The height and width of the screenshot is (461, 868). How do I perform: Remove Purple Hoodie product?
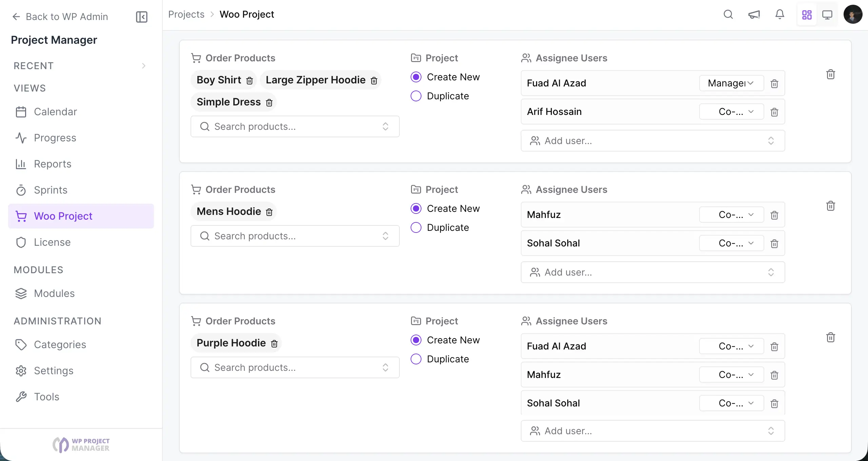[x=274, y=343]
